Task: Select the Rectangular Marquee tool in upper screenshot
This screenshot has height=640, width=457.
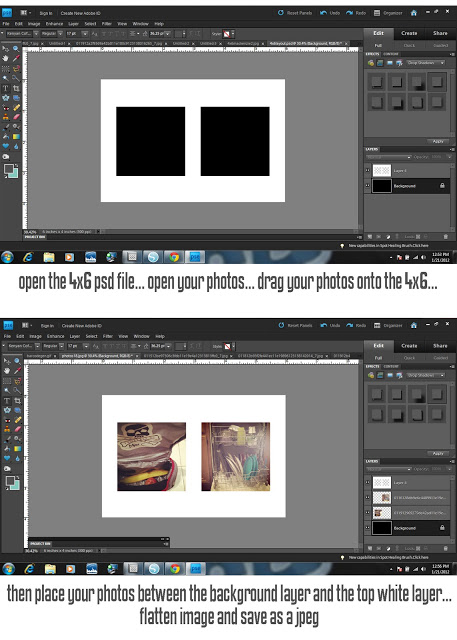Action: tap(6, 68)
